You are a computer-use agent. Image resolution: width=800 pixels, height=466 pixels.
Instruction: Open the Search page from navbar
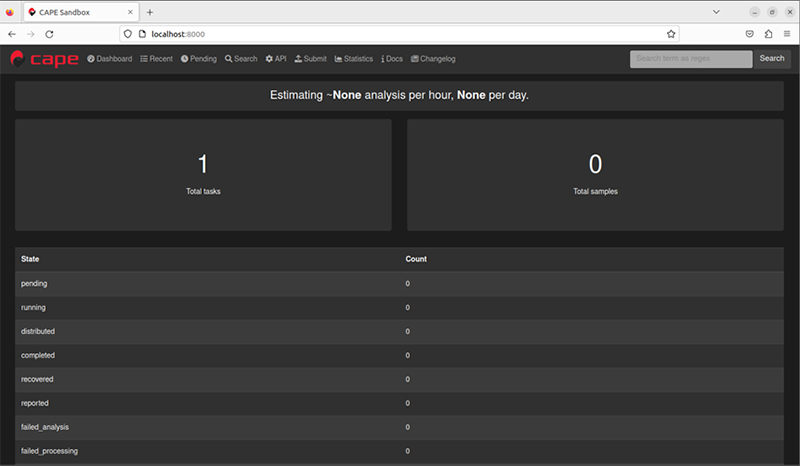[x=241, y=59]
